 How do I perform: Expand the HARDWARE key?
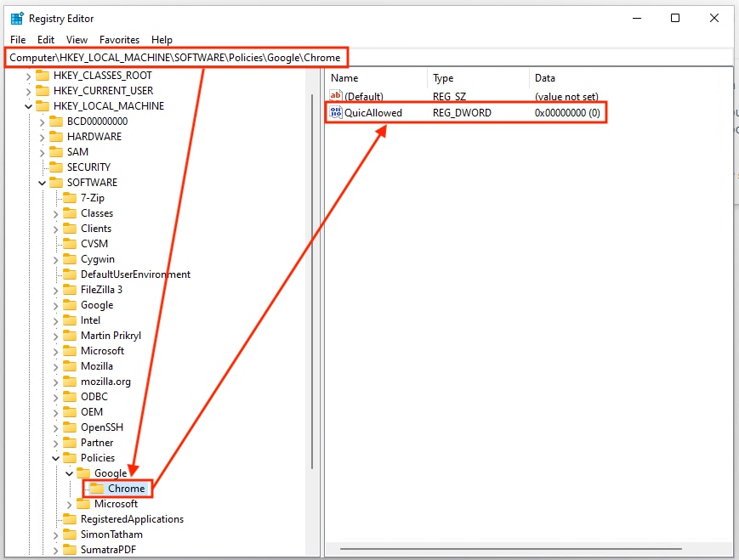click(x=42, y=137)
